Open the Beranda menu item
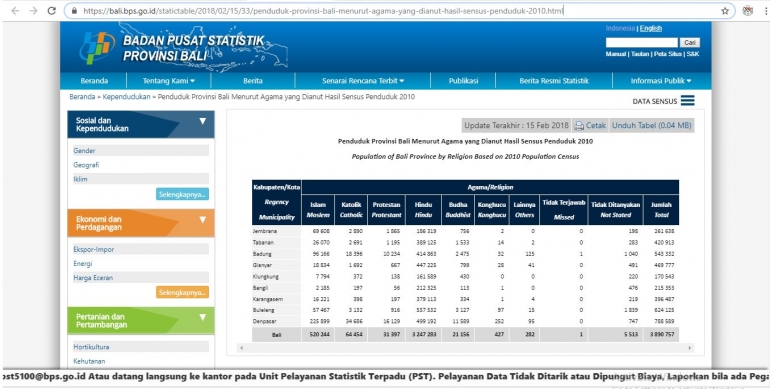The width and height of the screenshot is (770, 389). click(x=94, y=81)
